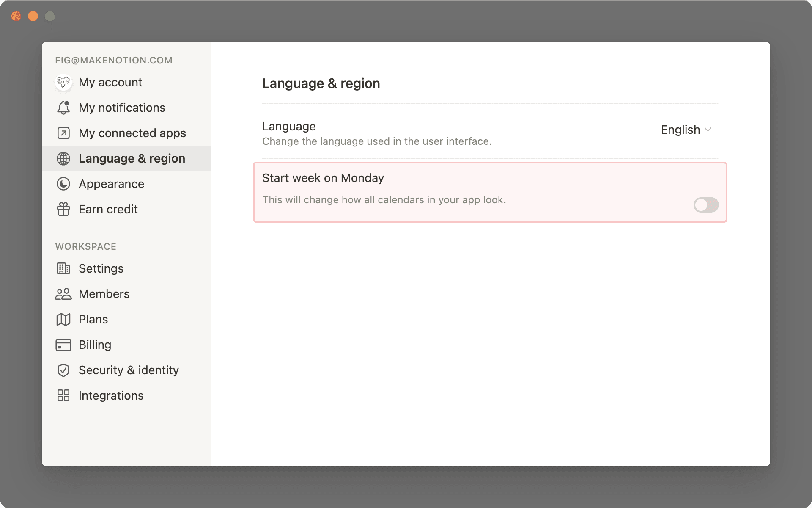Click the Members people icon

pyautogui.click(x=63, y=294)
